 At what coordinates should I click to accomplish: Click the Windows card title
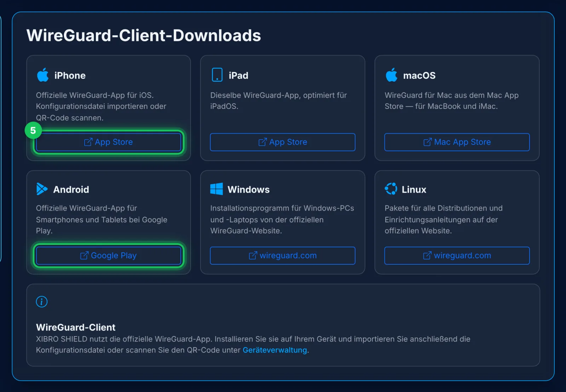point(249,189)
